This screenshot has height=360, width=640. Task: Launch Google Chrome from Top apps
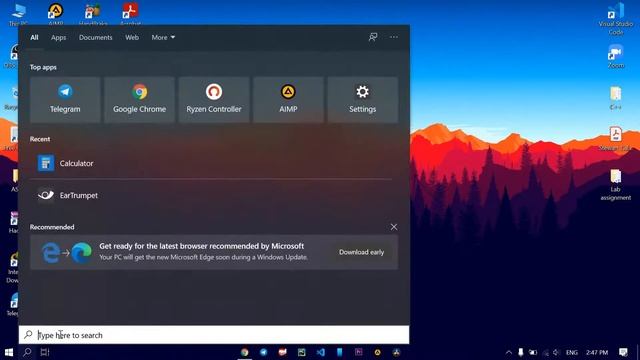140,100
